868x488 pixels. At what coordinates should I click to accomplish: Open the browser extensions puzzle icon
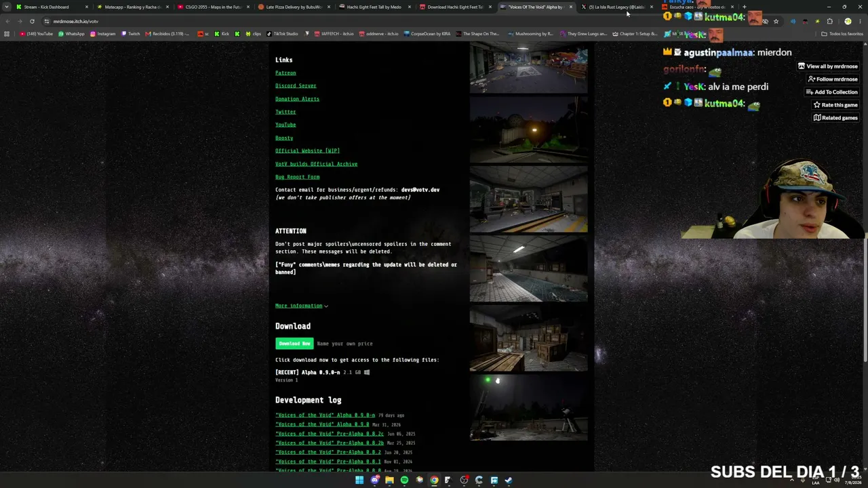tap(829, 21)
